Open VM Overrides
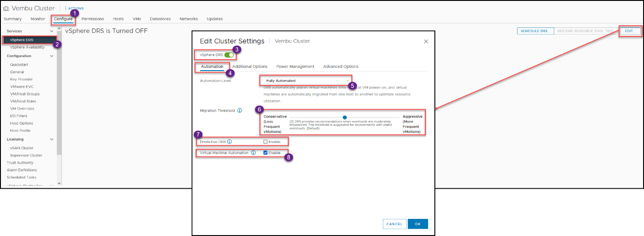 [22, 108]
